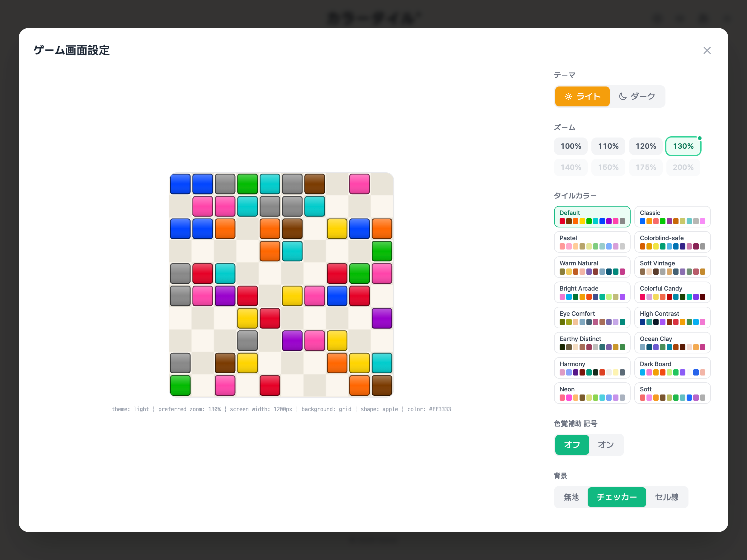Click the preview info line beginning 'theme: light'
This screenshot has width=747, height=560.
tap(281, 409)
